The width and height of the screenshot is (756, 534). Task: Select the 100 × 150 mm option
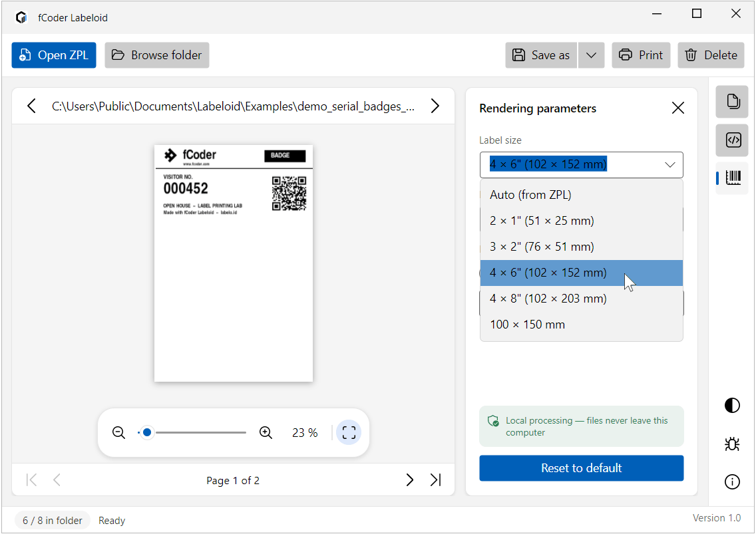[582, 325]
